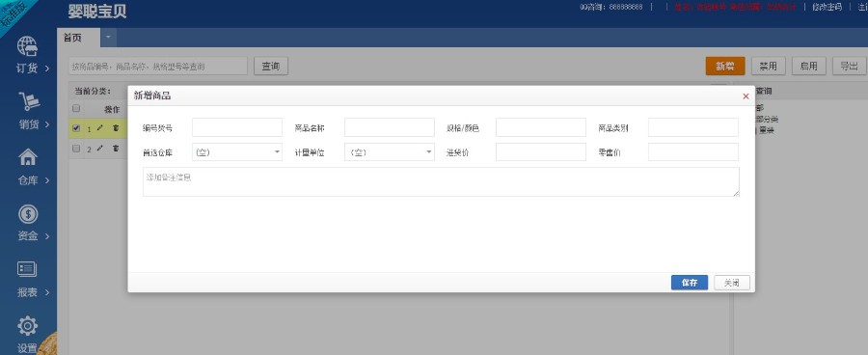Screen dimensions: 868x355
Task: Open the 首选仓库 dropdown
Action: coord(237,152)
